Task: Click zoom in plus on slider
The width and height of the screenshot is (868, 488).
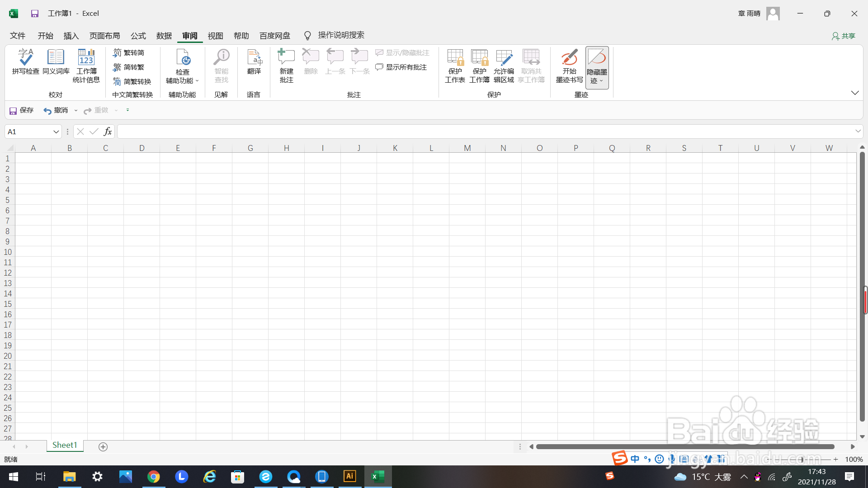Action: [836, 460]
